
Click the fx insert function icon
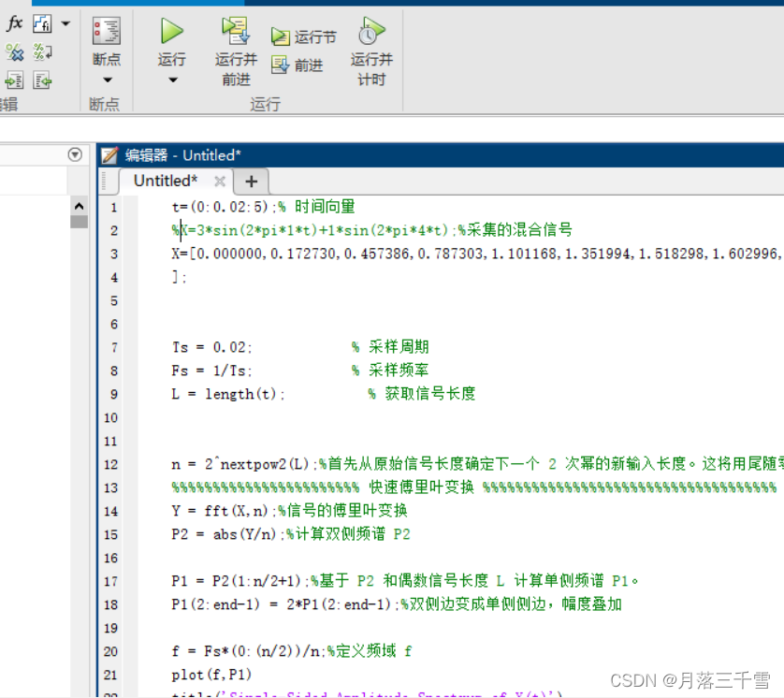pyautogui.click(x=15, y=23)
